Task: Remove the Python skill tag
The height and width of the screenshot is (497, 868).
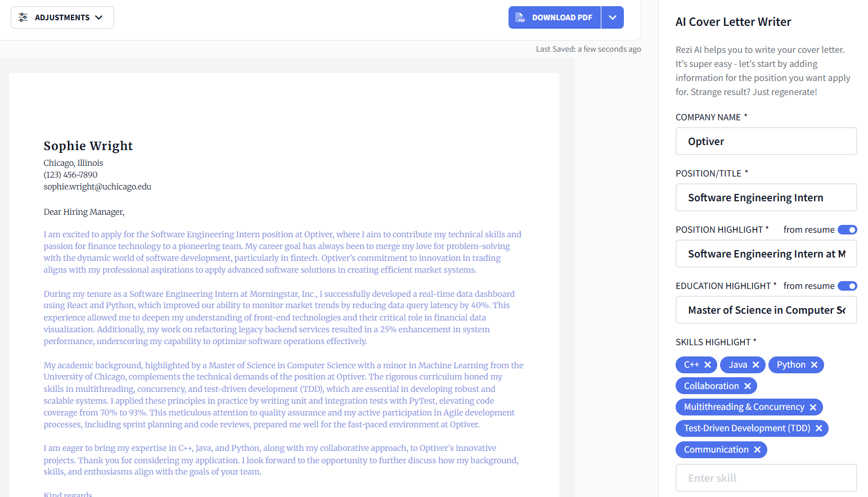Action: (813, 364)
